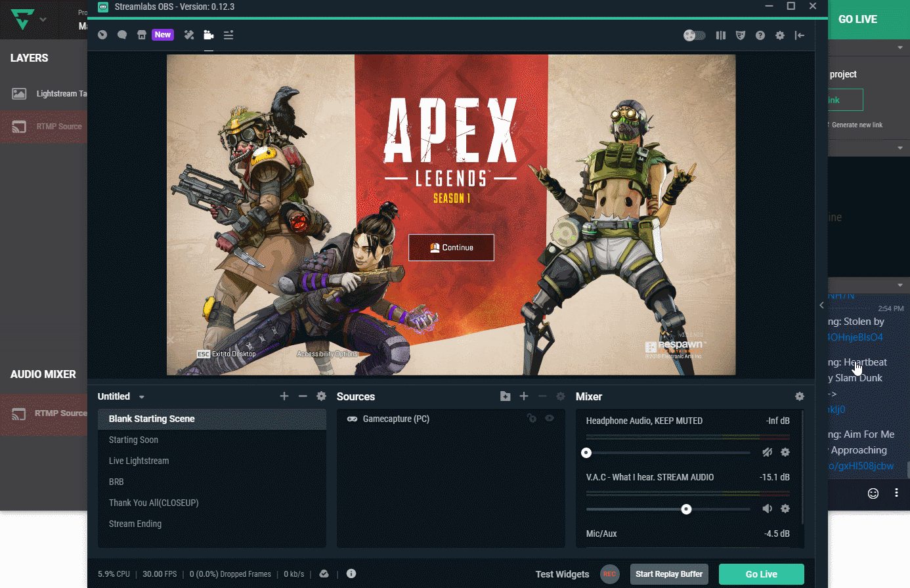This screenshot has width=910, height=588.
Task: Add source folder in Sources panel
Action: [505, 396]
